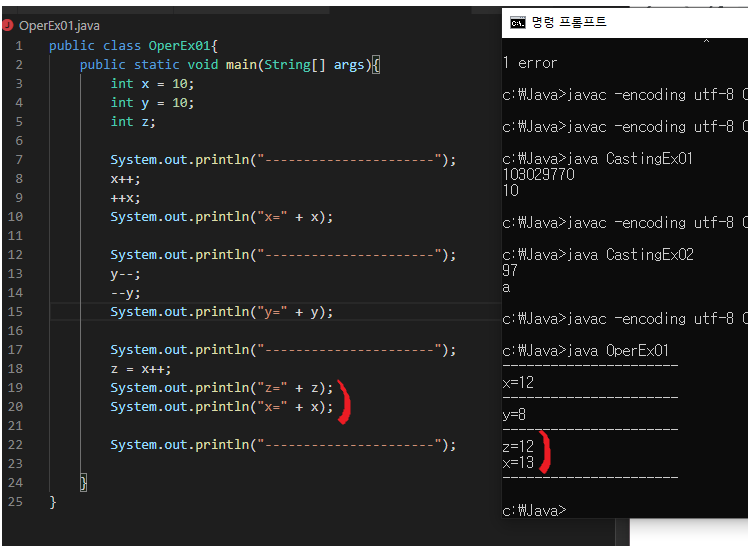Click 'int y = 10;' on line 4
Screen dimensions: 748x547
[x=152, y=103]
